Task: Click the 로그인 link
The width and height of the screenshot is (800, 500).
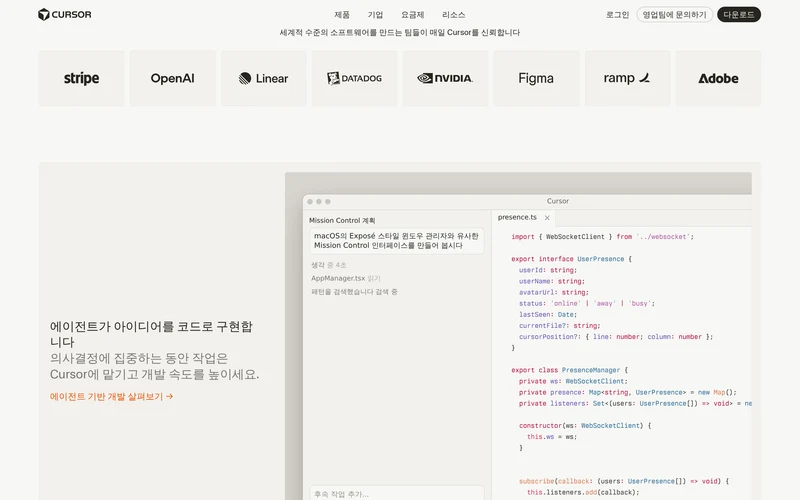Action: [x=617, y=15]
